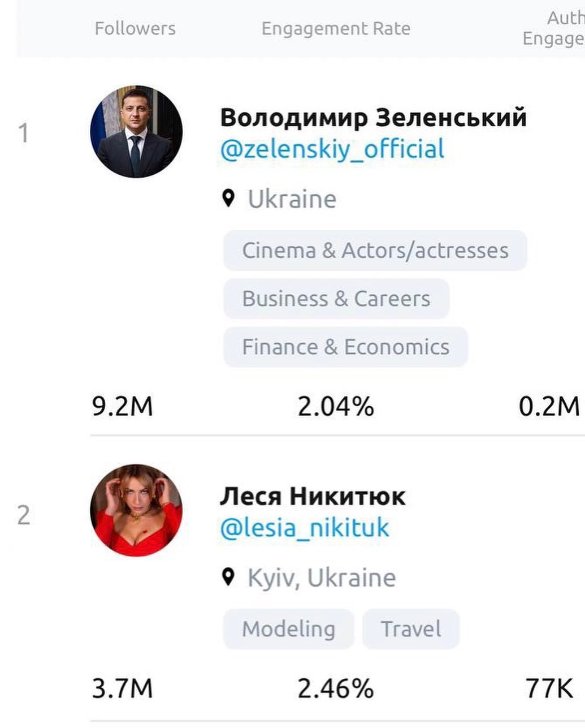Click Zelenskiy's 2.04% engagement rate value
Screen dimensions: 585x728
(336, 405)
